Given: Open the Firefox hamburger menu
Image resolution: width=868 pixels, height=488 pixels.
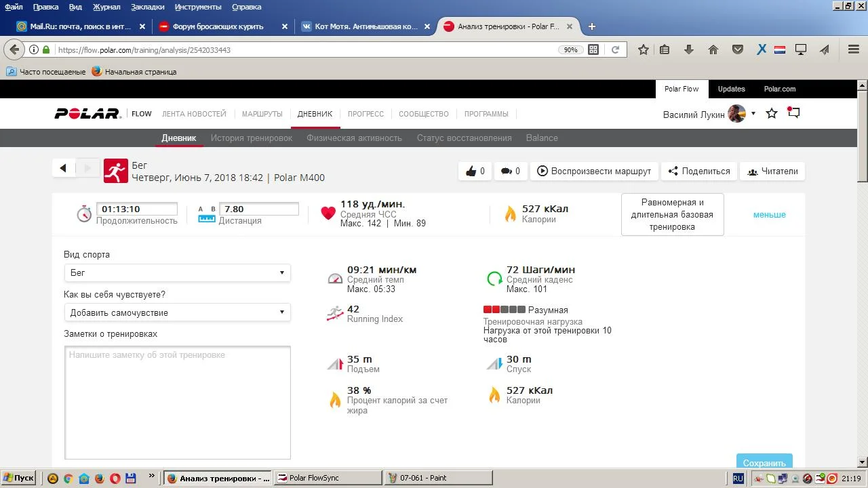Looking at the screenshot, I should click(x=854, y=49).
